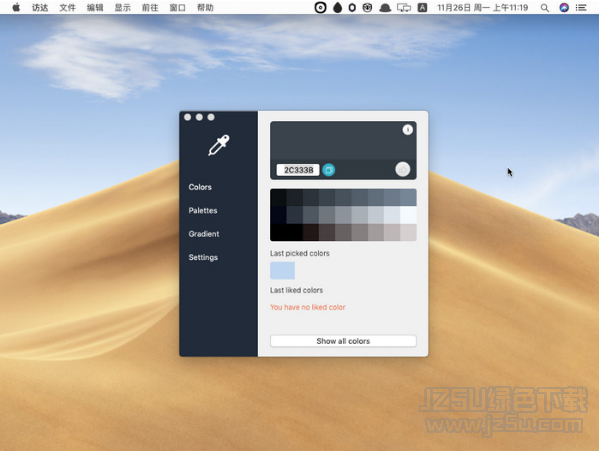
Task: Select the pale pinkish-gray bottom row swatch
Action: tap(408, 233)
